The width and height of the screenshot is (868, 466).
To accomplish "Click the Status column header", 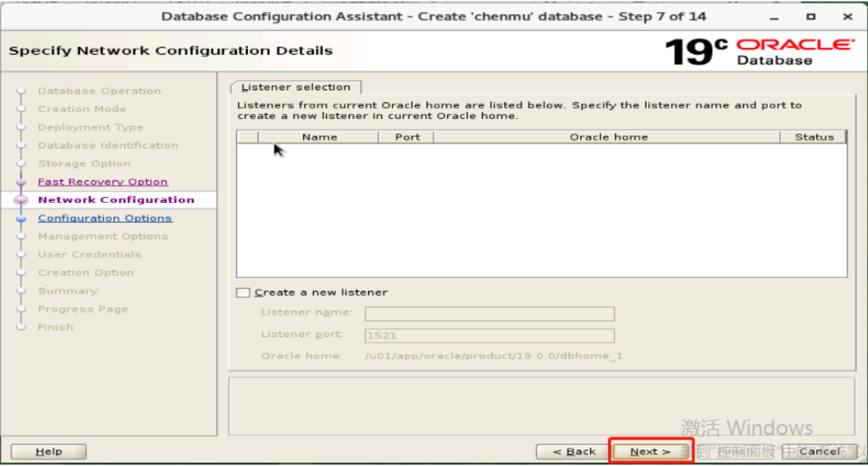I will click(813, 137).
